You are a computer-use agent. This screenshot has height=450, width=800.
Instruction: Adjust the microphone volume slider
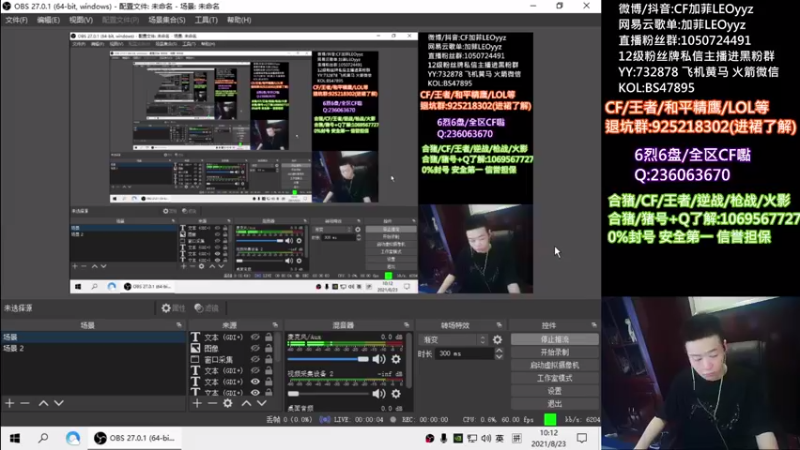tap(328, 359)
